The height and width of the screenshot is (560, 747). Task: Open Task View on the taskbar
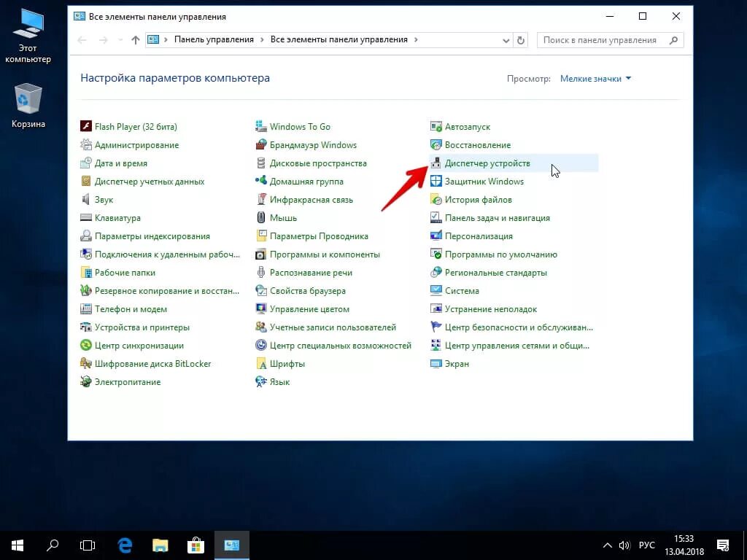click(88, 545)
